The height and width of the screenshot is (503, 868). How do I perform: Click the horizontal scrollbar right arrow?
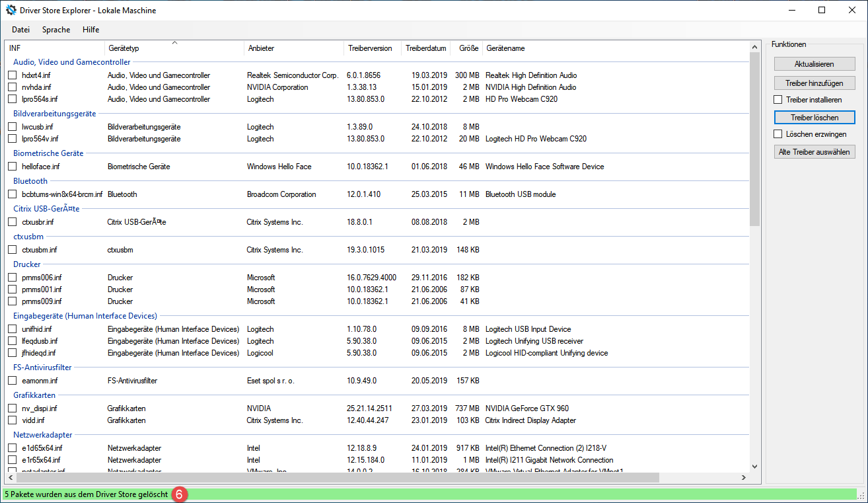(x=743, y=477)
